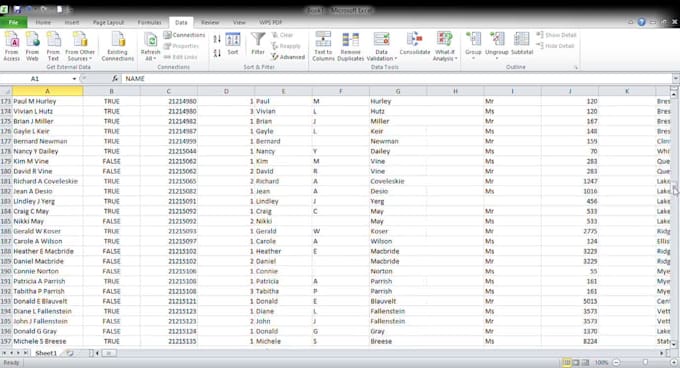680x368 pixels.
Task: Select column G header
Action: [x=398, y=91]
